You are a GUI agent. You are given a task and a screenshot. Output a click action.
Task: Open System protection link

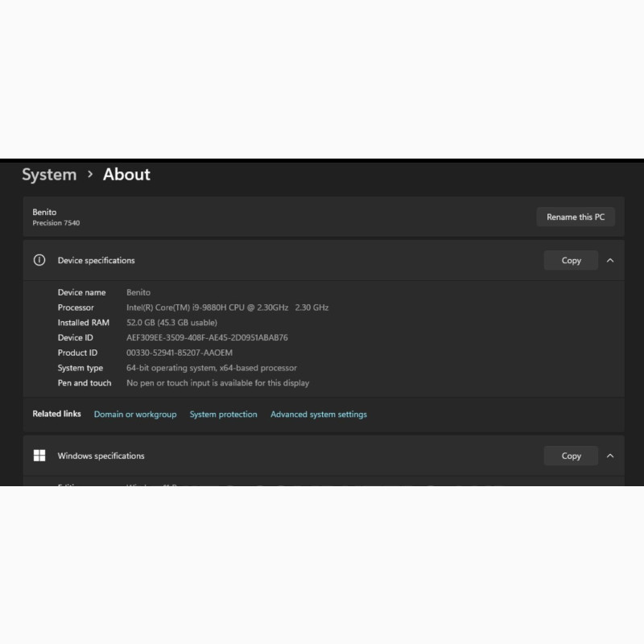coord(224,415)
